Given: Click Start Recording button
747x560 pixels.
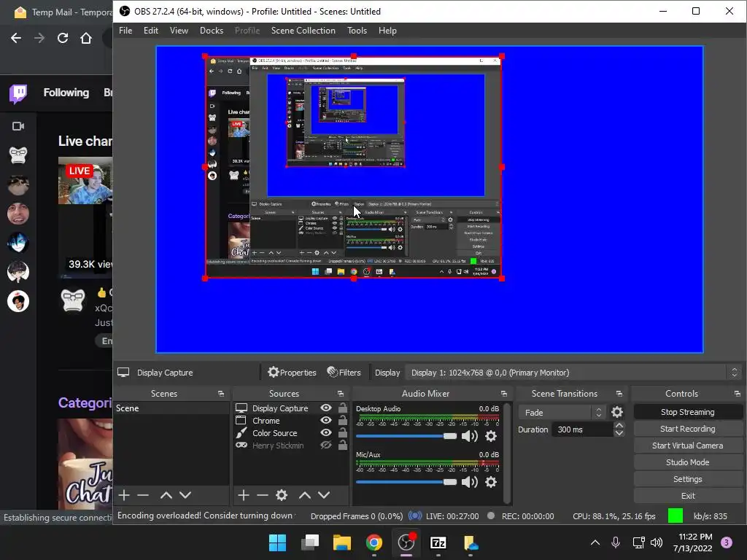Looking at the screenshot, I should click(x=688, y=429).
